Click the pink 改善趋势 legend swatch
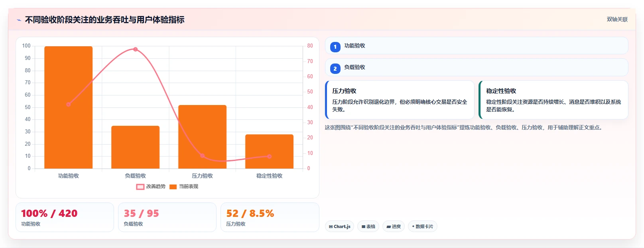Viewport: 644px width, 248px height. click(x=140, y=186)
